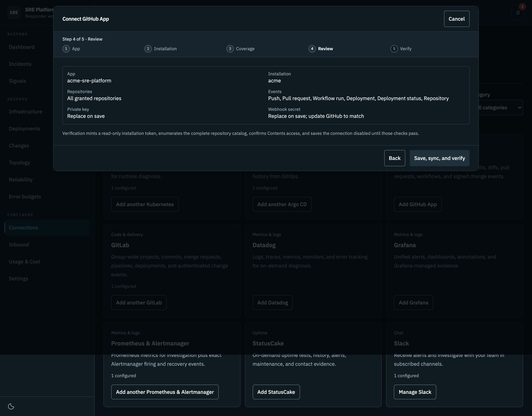Click Add Grafana button

coord(413,303)
